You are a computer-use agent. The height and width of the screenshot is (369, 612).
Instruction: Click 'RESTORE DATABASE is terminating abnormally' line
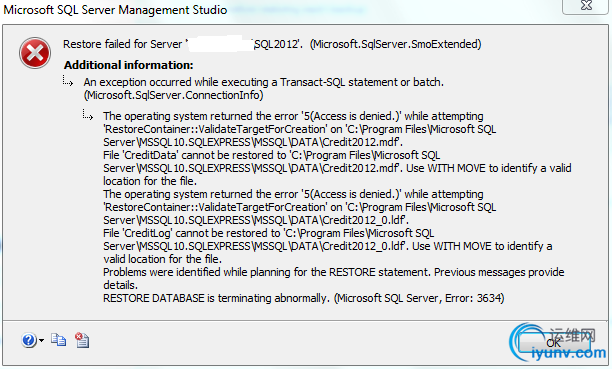click(304, 298)
